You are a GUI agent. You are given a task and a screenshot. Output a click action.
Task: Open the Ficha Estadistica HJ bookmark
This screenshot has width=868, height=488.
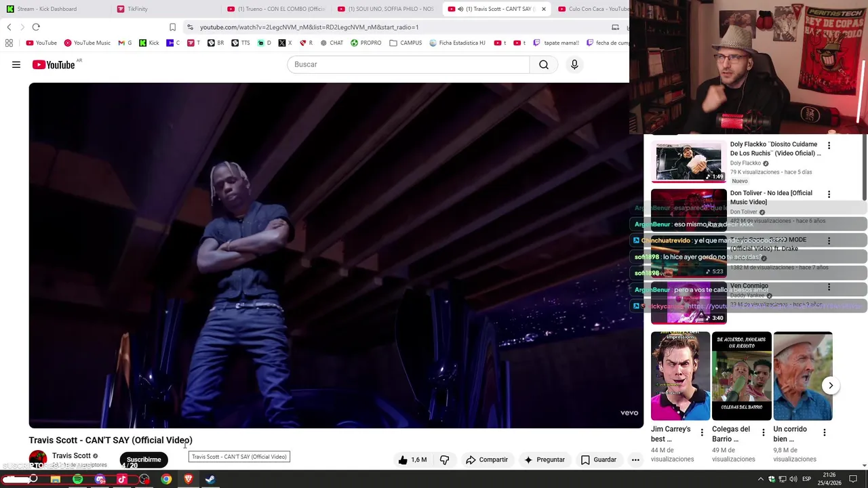coord(458,43)
